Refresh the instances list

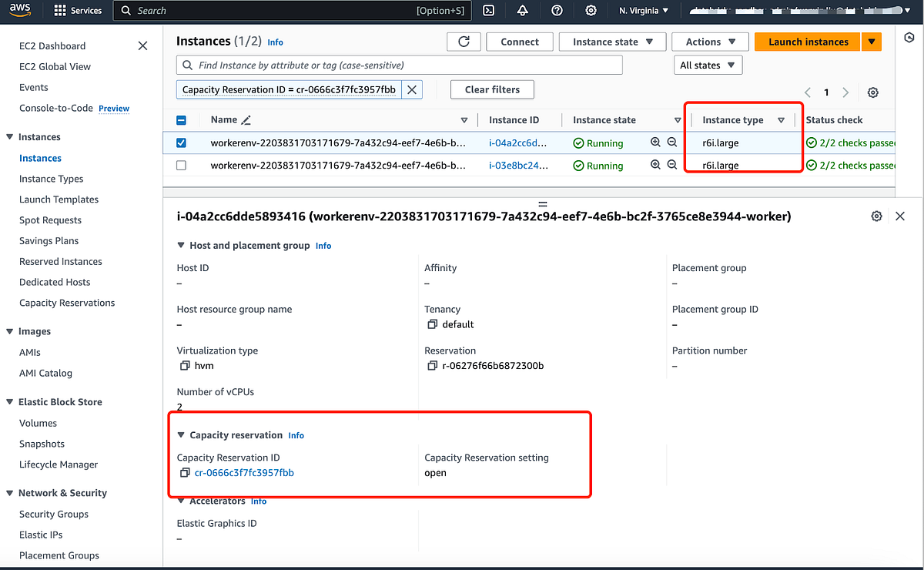[464, 42]
